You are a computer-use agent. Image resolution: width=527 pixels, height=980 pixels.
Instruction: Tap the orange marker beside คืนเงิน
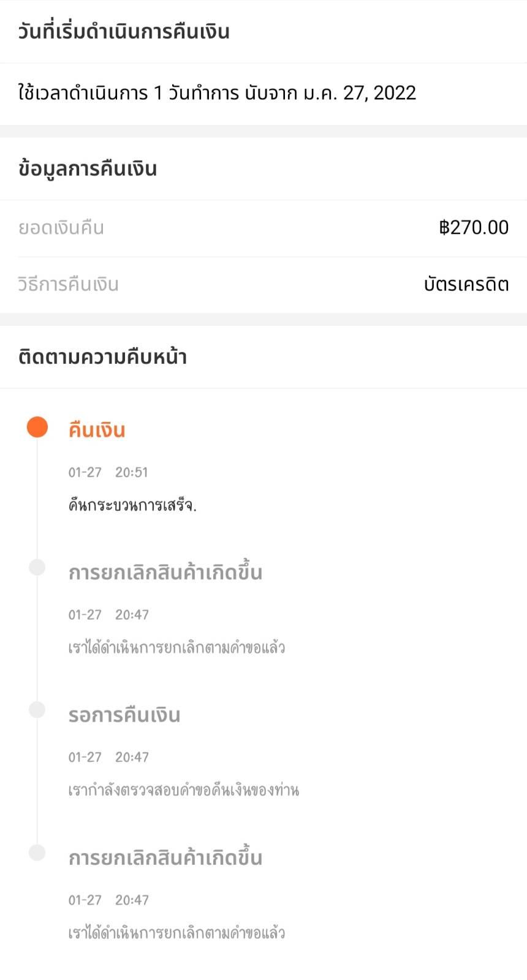[x=37, y=427]
